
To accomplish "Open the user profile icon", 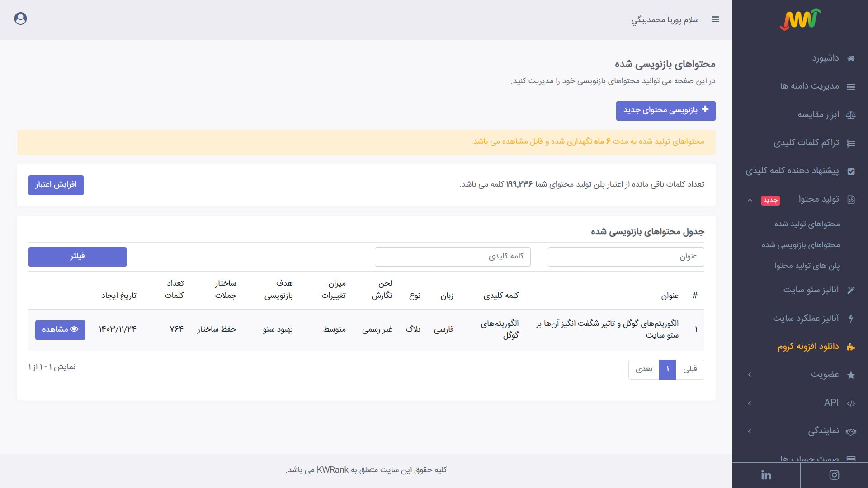I will click(20, 19).
